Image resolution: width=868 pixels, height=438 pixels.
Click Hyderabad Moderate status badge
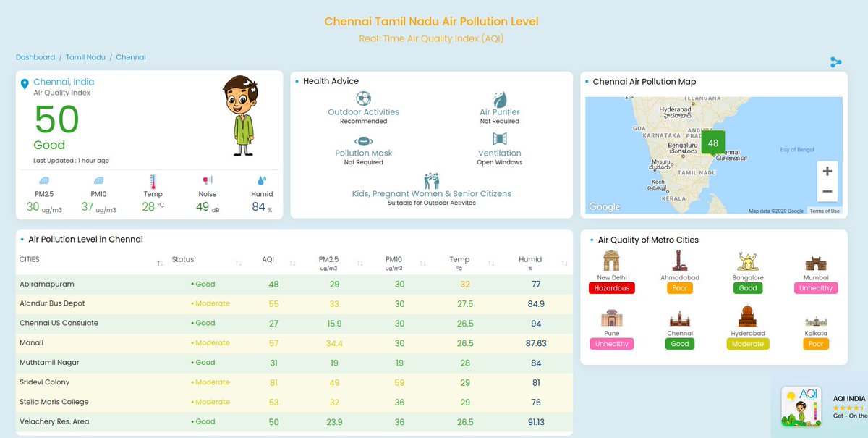tap(748, 344)
